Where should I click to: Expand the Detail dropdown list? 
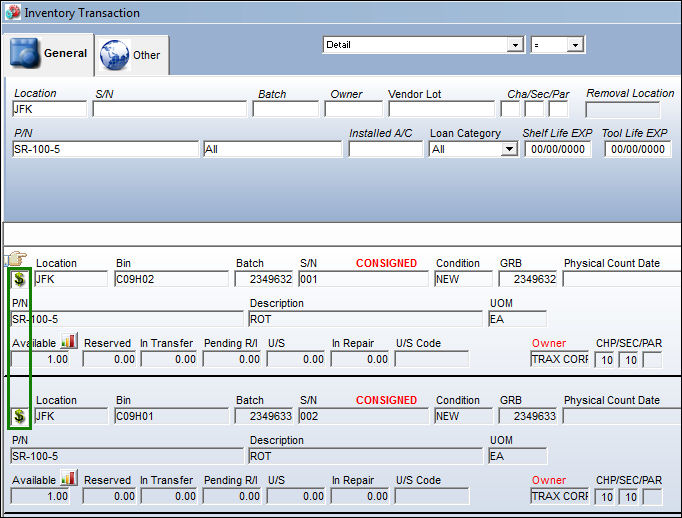[515, 45]
